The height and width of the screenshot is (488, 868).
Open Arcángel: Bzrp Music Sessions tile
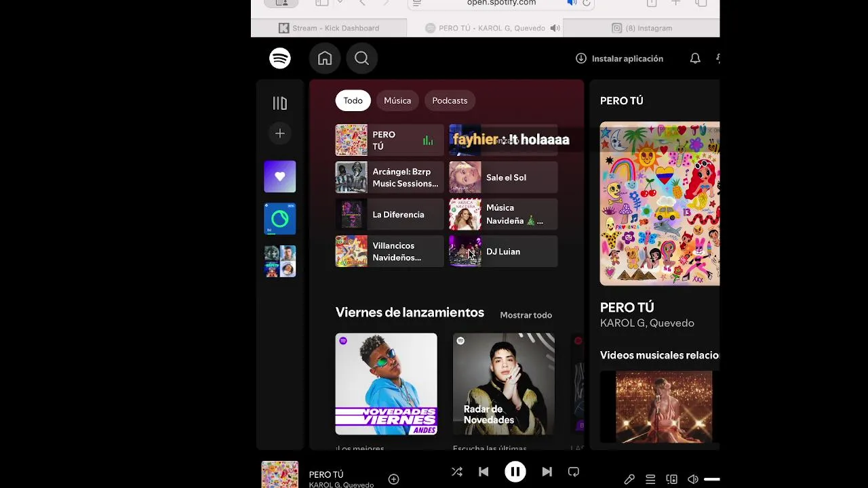click(389, 178)
